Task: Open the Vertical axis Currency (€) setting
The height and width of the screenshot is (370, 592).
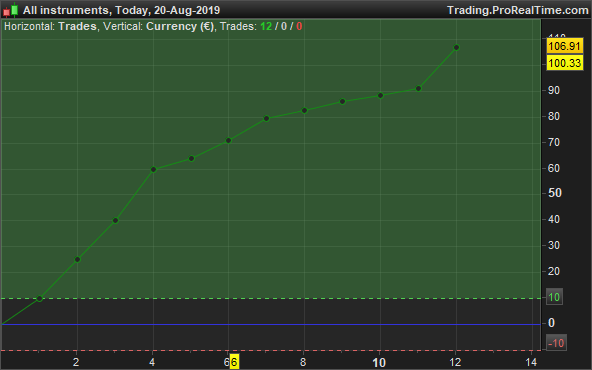Action: 180,26
